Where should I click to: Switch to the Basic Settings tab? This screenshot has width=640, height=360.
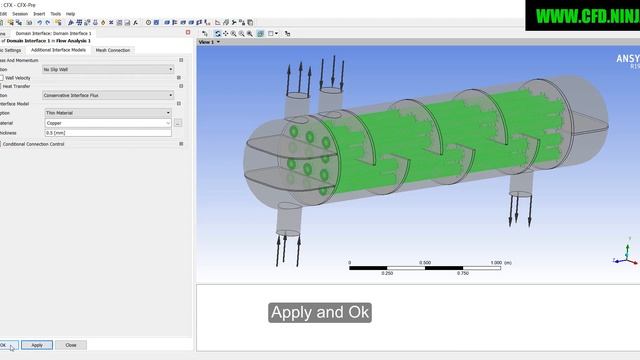(x=11, y=50)
